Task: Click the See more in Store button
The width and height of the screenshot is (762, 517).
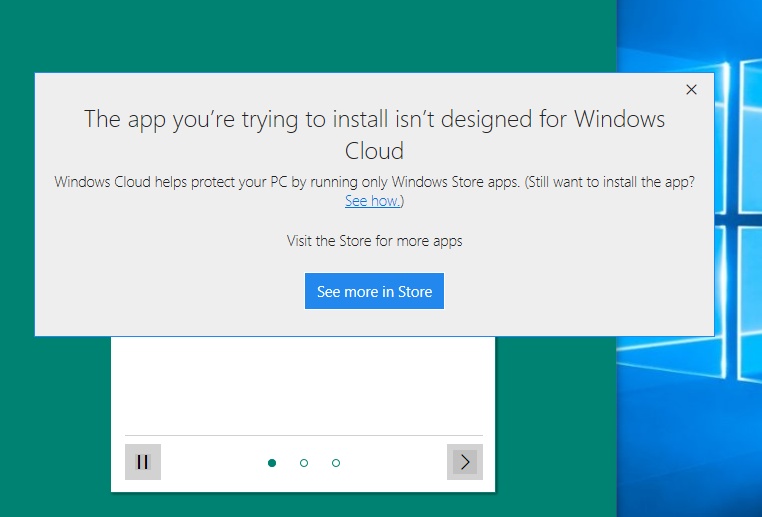Action: pos(374,291)
